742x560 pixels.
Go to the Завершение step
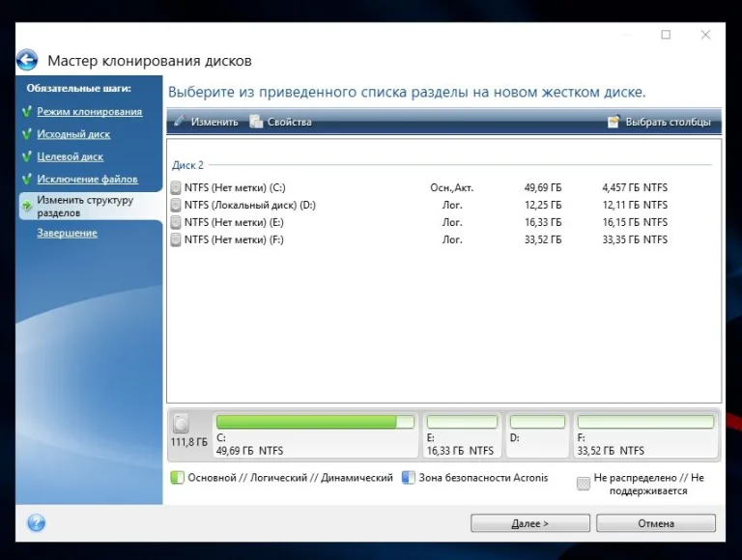[67, 233]
